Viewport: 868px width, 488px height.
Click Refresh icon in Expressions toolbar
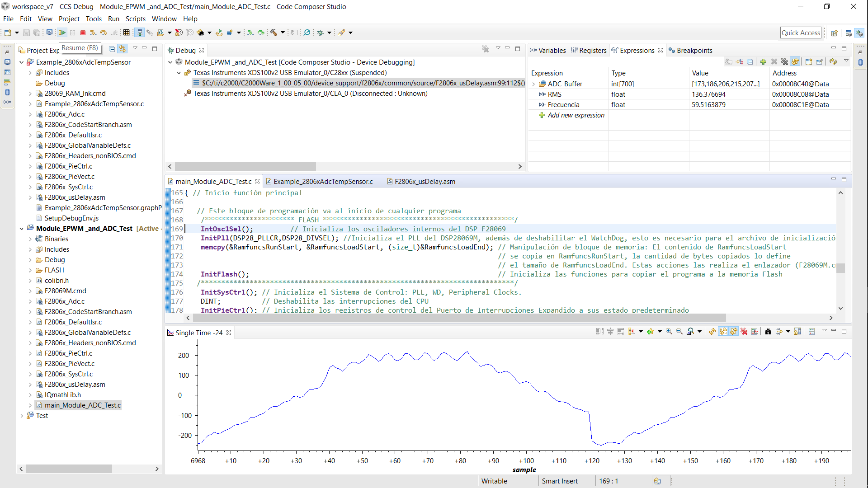click(x=833, y=61)
